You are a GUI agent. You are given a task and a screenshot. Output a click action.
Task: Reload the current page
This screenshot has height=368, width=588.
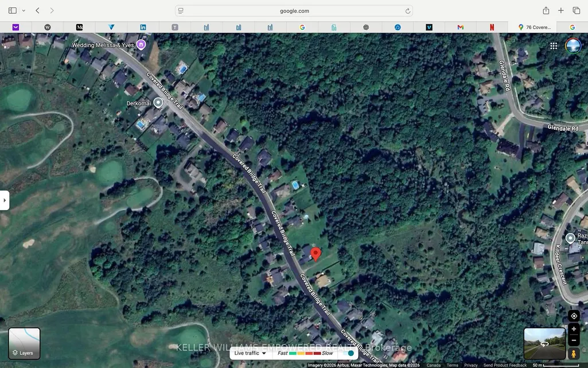(x=408, y=11)
